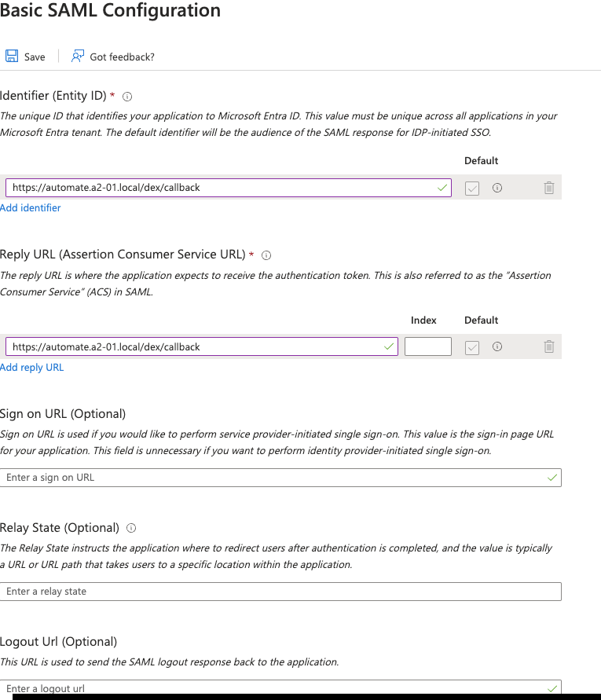Toggle the Default checkbox for the reply URL
This screenshot has width=601, height=700.
click(x=472, y=347)
